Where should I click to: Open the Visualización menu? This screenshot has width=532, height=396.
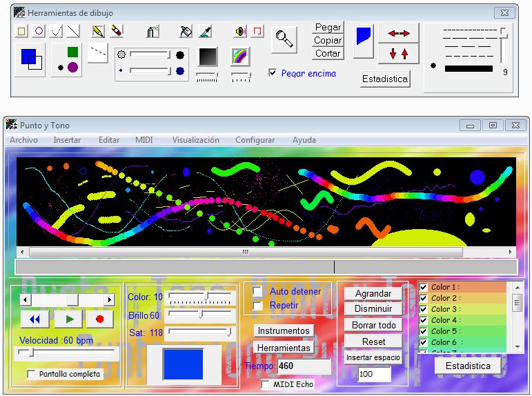[x=195, y=140]
